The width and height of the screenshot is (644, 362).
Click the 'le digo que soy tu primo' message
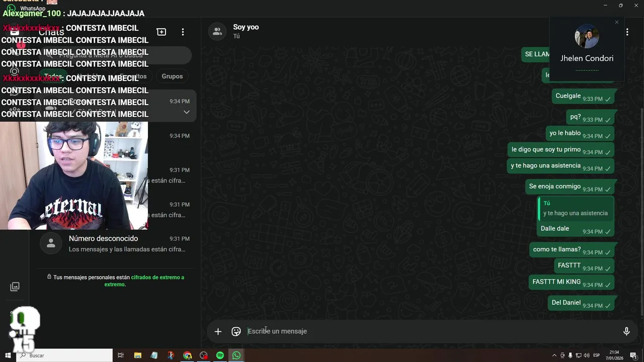pos(561,150)
